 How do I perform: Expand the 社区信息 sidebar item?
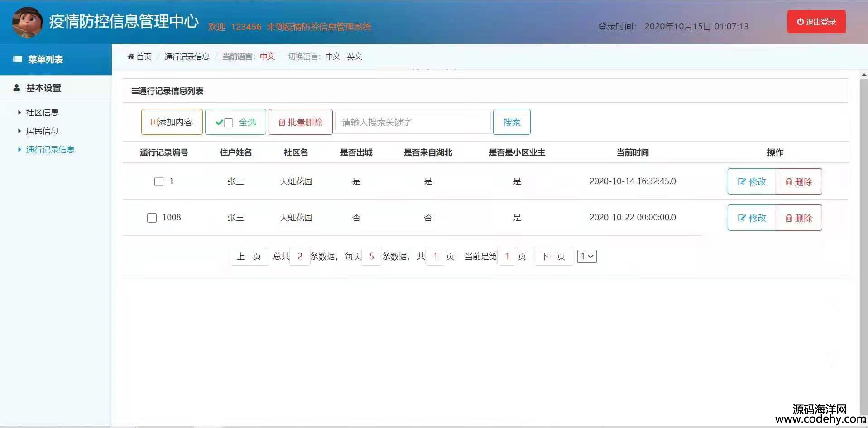point(42,112)
